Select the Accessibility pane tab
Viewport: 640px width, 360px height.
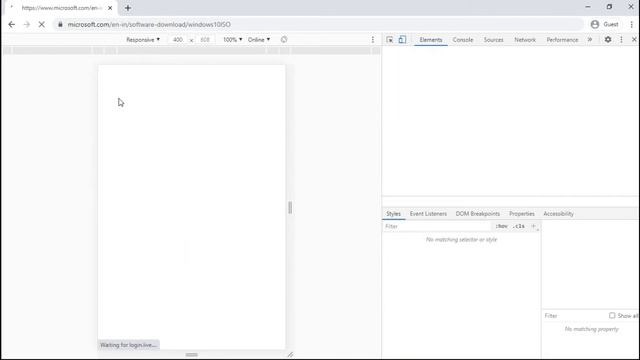click(x=558, y=214)
